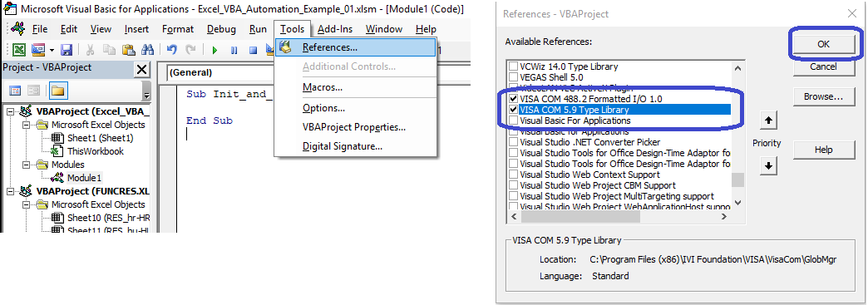Open the Edit menu
This screenshot has height=305, width=868.
(69, 29)
